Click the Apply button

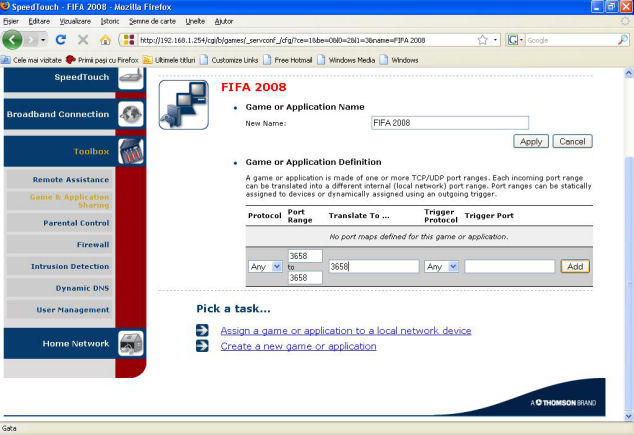(x=531, y=141)
